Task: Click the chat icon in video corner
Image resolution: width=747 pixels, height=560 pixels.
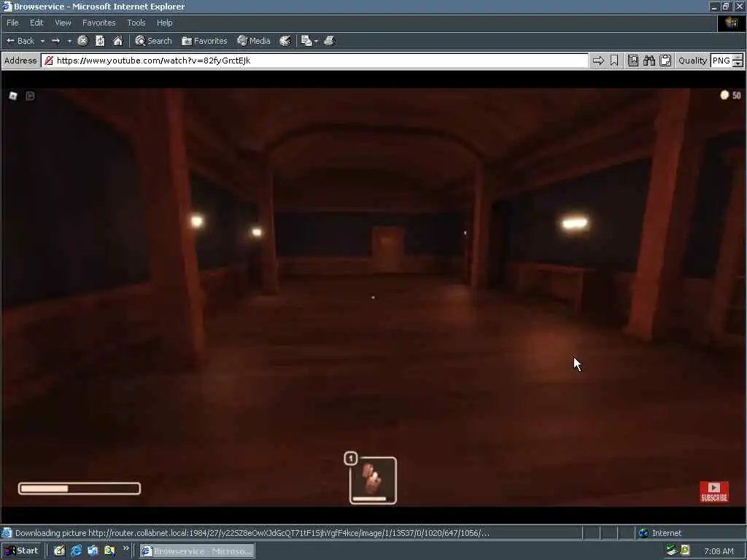Action: point(30,96)
